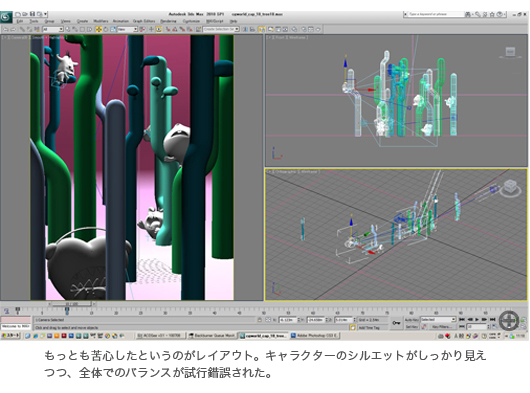This screenshot has width=530, height=393.
Task: Click New Scene icon in quick access toolbar
Action: [18, 14]
